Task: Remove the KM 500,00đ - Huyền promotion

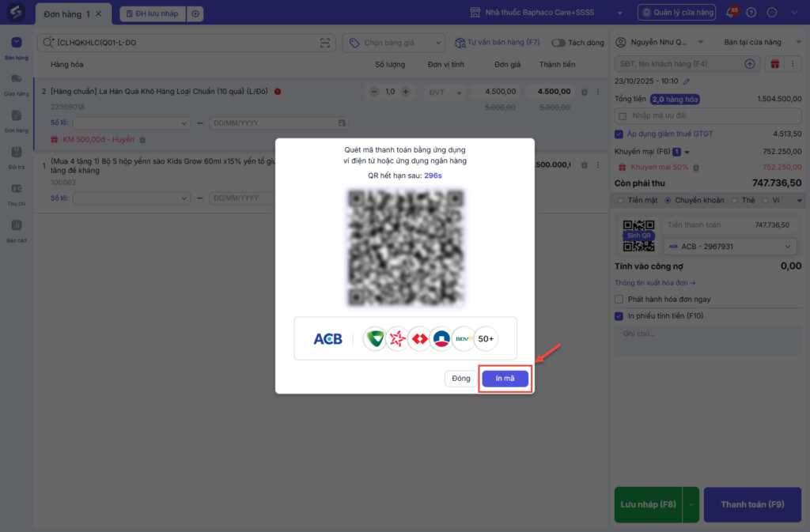Action: (142, 140)
